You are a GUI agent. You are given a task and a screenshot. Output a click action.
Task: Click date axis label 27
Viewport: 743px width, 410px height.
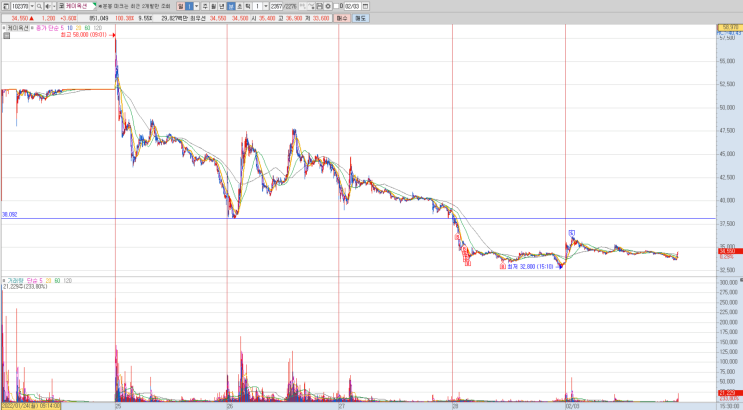(x=342, y=406)
